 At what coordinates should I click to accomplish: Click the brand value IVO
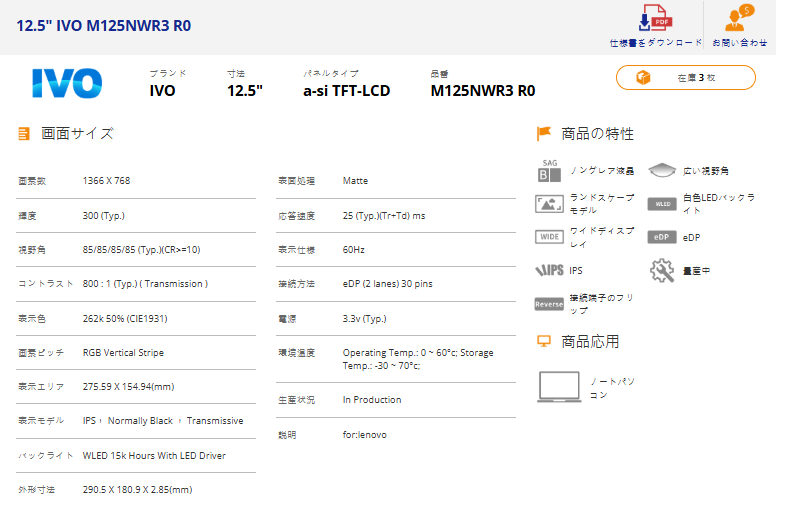coord(163,91)
